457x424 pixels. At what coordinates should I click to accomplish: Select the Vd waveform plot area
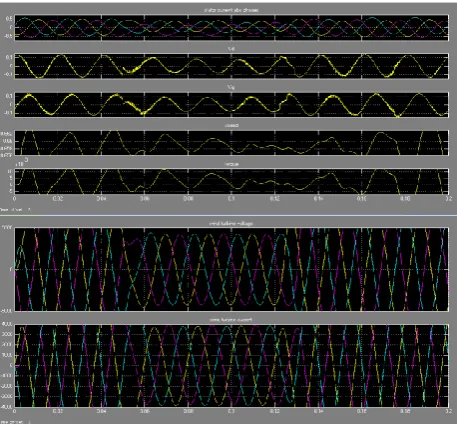[x=231, y=66]
